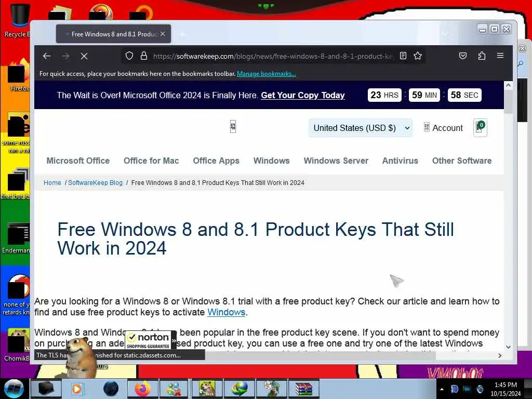Viewport: 532px width, 399px height.
Task: Stop loading the page
Action: coord(84,56)
